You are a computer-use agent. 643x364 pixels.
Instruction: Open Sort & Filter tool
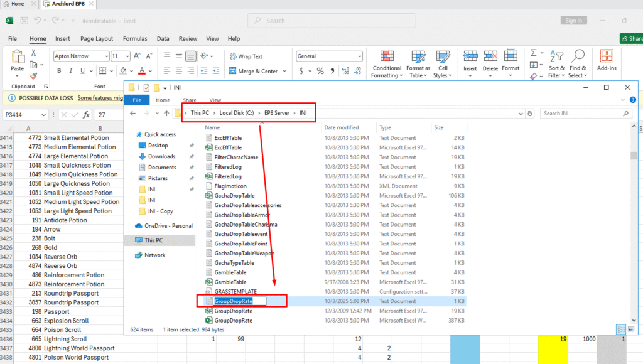click(x=556, y=64)
